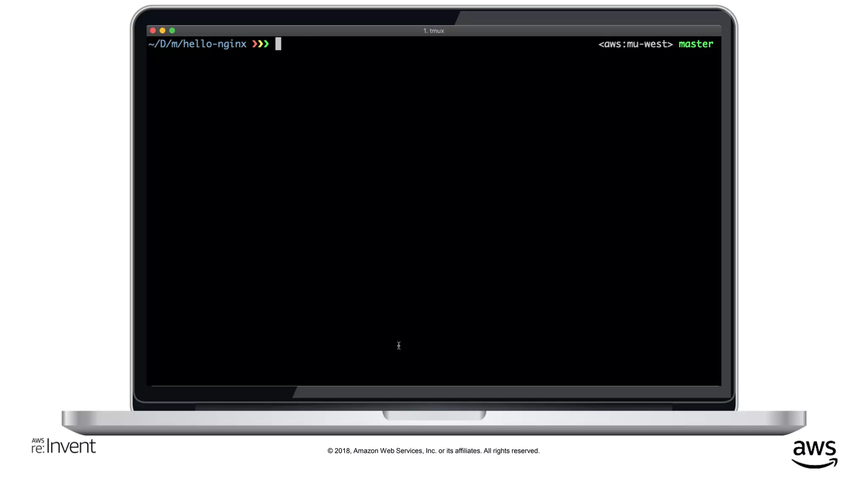The width and height of the screenshot is (868, 488).
Task: Click the I-beam pointer in the terminal
Action: [x=398, y=346]
